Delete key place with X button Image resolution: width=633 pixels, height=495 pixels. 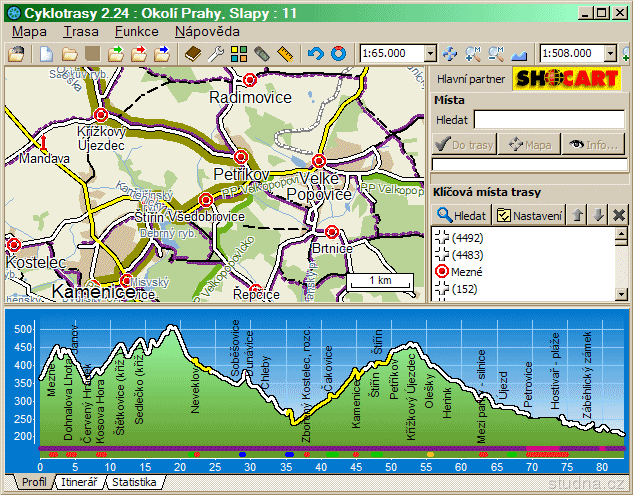(x=618, y=215)
